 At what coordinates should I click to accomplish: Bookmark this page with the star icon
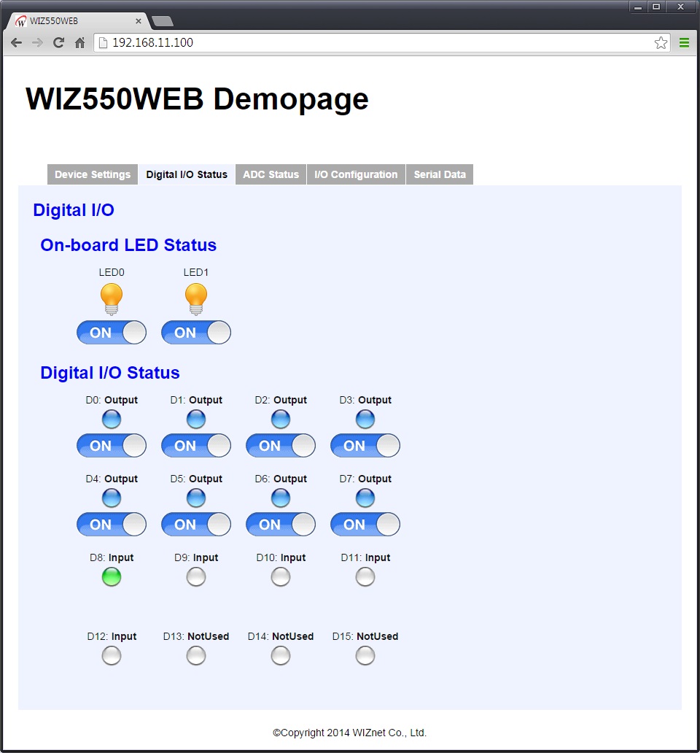click(661, 43)
